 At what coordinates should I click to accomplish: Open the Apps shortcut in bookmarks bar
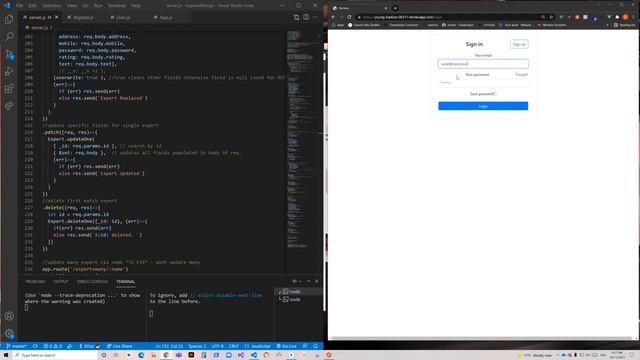[338, 25]
